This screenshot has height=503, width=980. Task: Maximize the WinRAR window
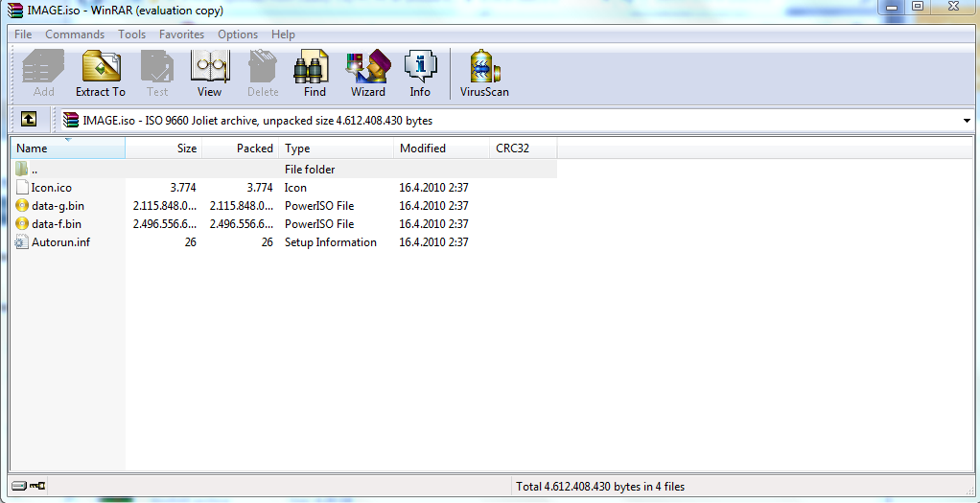(918, 7)
